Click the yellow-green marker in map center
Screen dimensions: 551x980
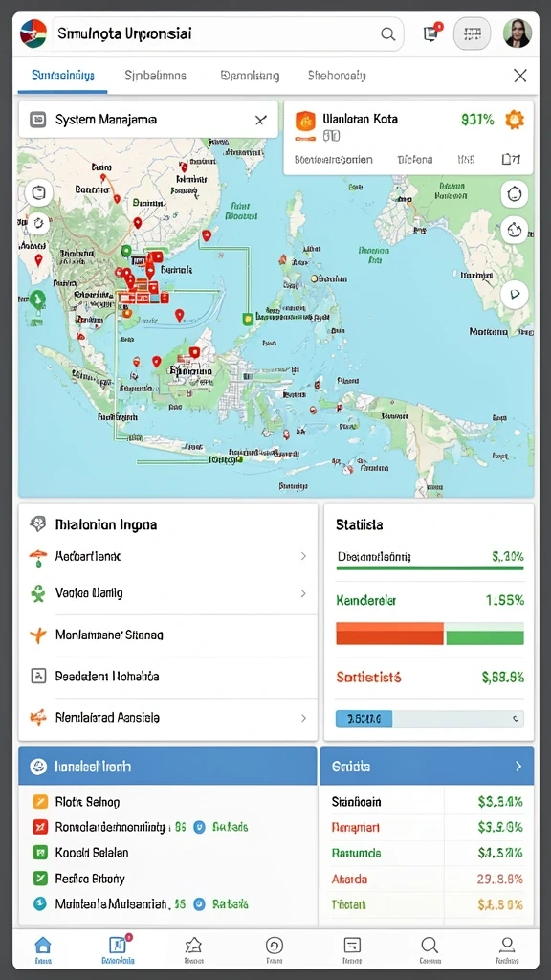click(x=248, y=318)
